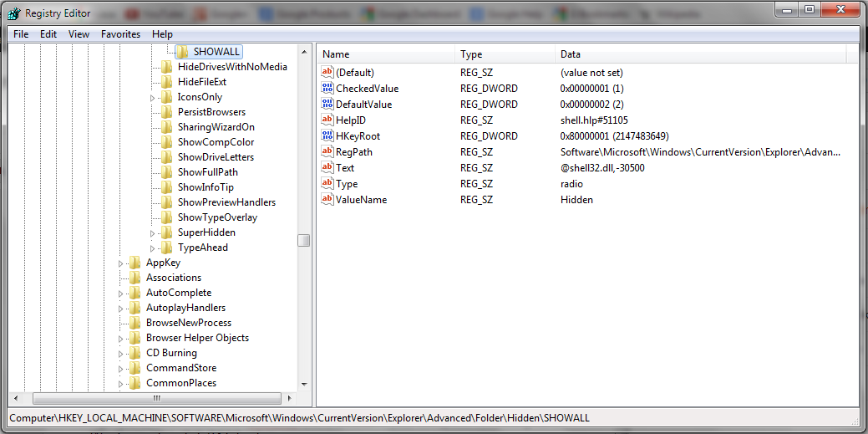Open the Favorites menu
Viewport: 868px width, 434px height.
[x=120, y=34]
